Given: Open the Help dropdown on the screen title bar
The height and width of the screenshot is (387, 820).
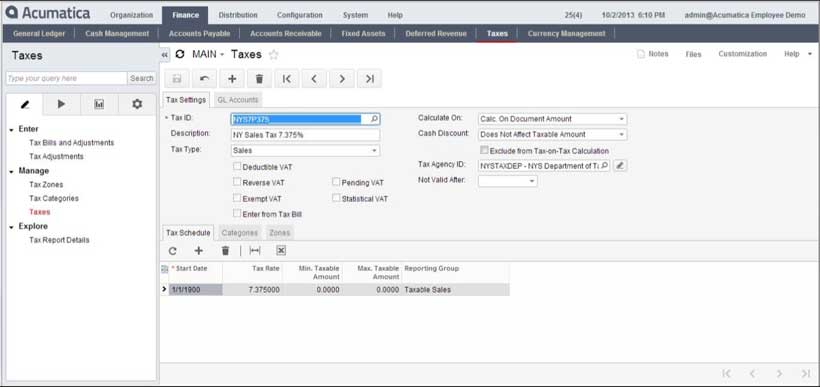Looking at the screenshot, I should pyautogui.click(x=797, y=54).
